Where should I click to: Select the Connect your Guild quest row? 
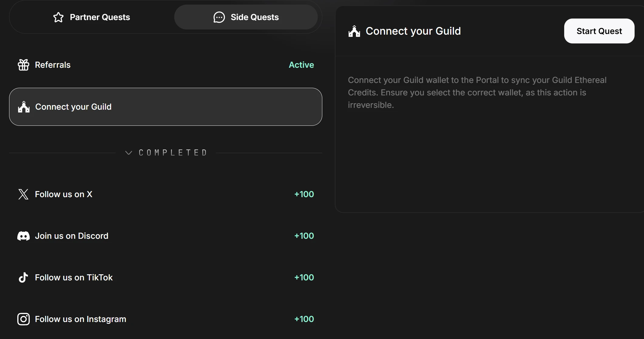(165, 107)
